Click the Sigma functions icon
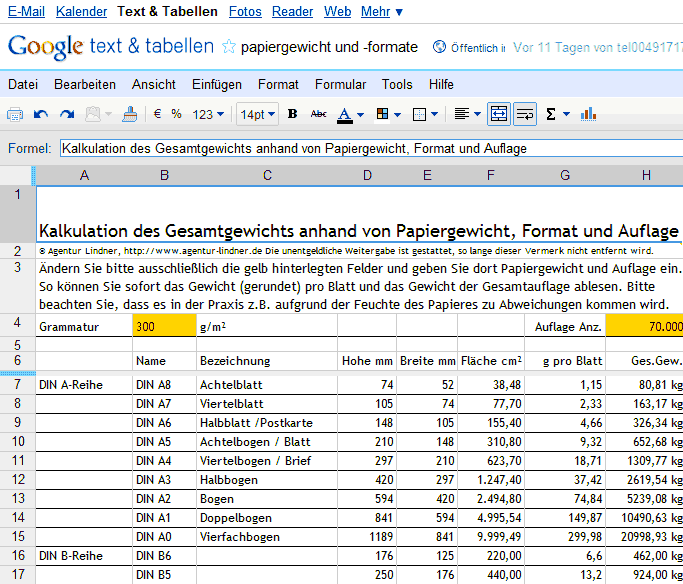 tap(551, 115)
